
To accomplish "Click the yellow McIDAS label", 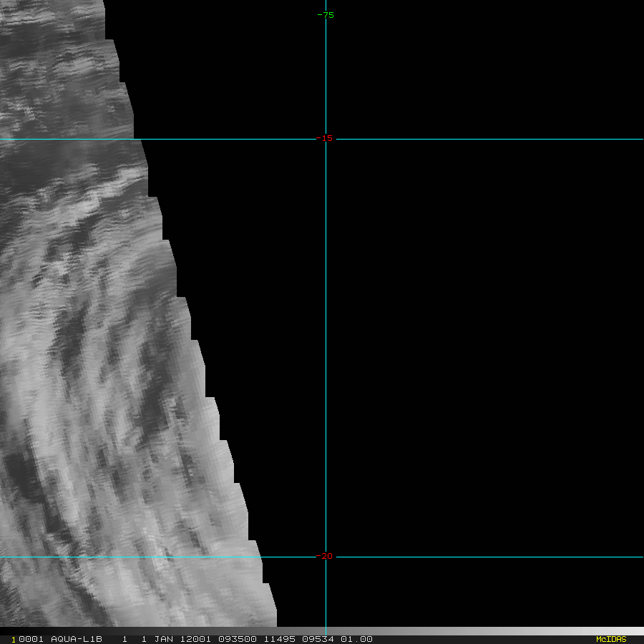I will point(610,639).
